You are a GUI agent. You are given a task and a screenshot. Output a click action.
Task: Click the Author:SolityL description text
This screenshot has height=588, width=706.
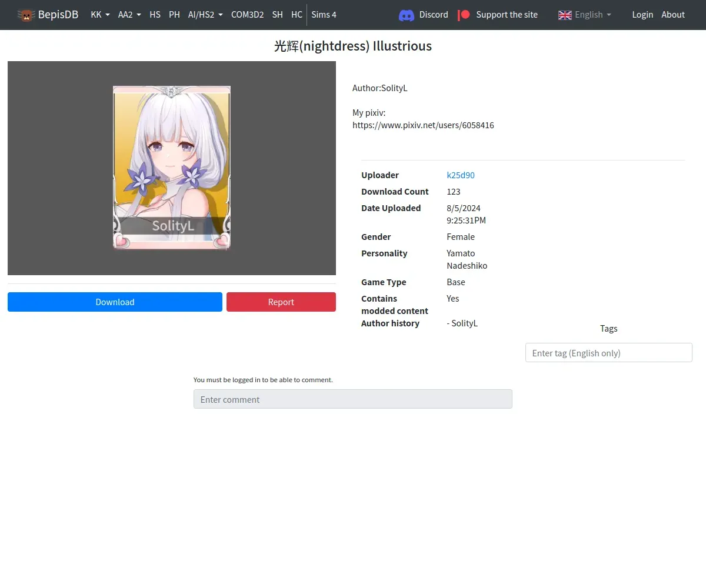pyautogui.click(x=380, y=88)
